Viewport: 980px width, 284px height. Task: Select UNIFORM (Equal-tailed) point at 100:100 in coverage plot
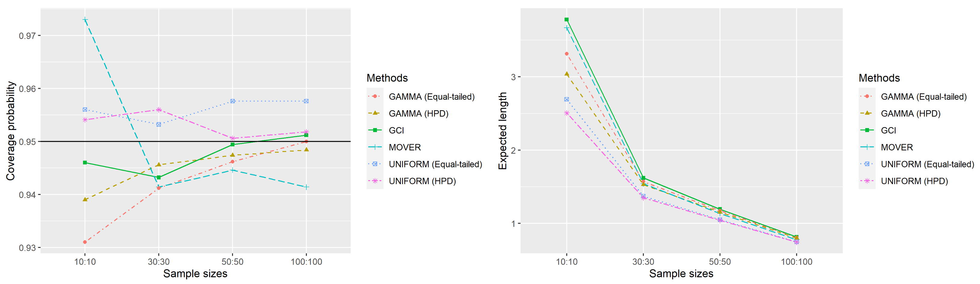pyautogui.click(x=306, y=101)
